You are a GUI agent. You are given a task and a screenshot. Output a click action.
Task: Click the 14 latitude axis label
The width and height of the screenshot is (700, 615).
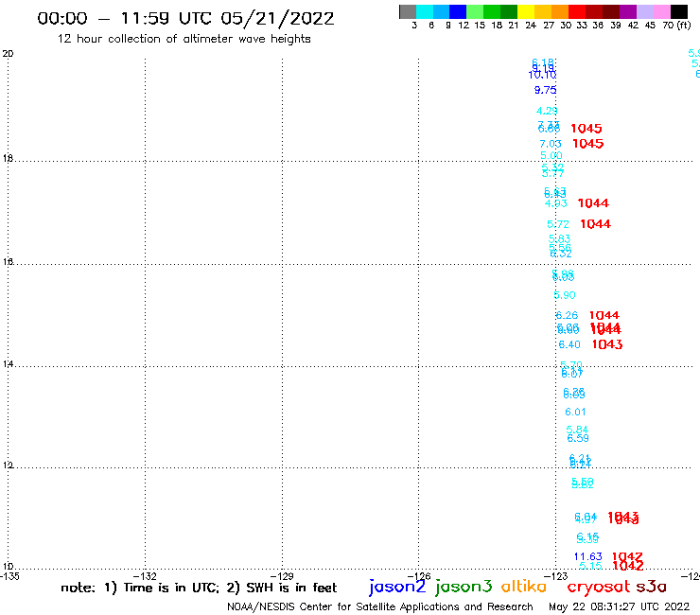(8, 364)
